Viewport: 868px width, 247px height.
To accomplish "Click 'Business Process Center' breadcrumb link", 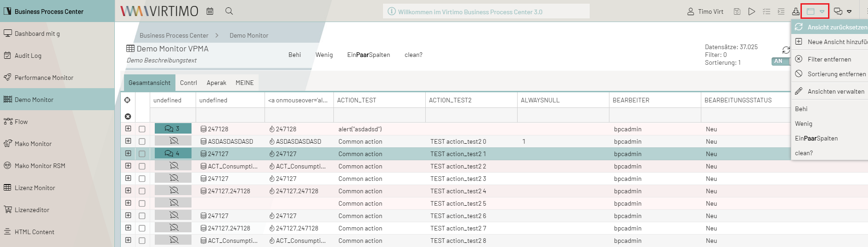I will point(174,35).
